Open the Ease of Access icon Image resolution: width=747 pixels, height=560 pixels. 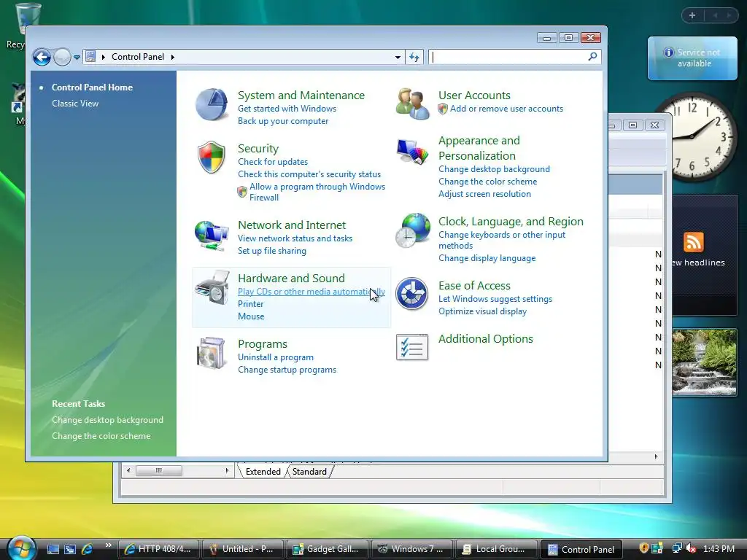[411, 294]
